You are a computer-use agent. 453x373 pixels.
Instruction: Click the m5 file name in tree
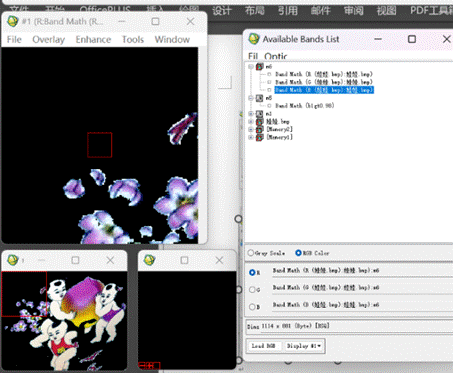(x=269, y=98)
